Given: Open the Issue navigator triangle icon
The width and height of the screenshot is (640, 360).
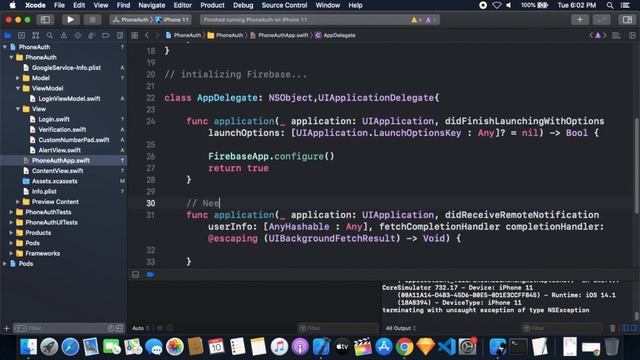Looking at the screenshot, I should pyautogui.click(x=64, y=36).
